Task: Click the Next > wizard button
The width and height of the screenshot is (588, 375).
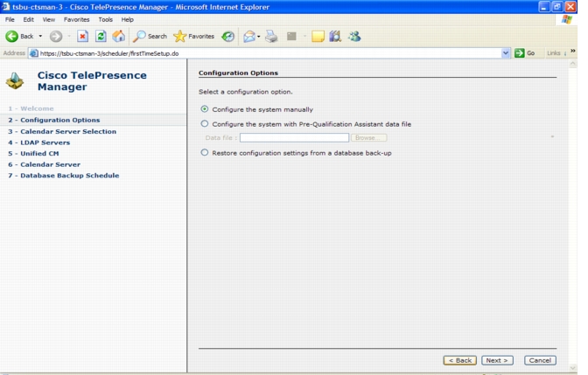Action: pyautogui.click(x=497, y=360)
